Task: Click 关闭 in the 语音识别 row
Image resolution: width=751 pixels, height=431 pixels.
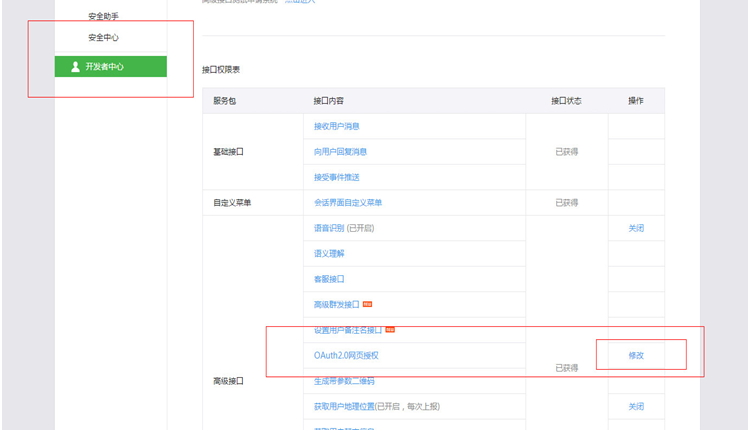Action: [636, 228]
